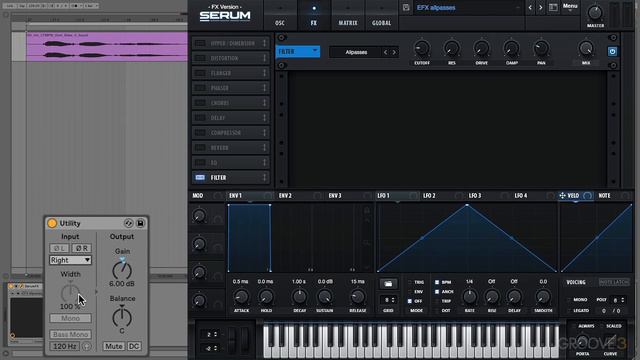The height and width of the screenshot is (360, 640).
Task: Select the next filter type arrow
Action: coord(394,52)
